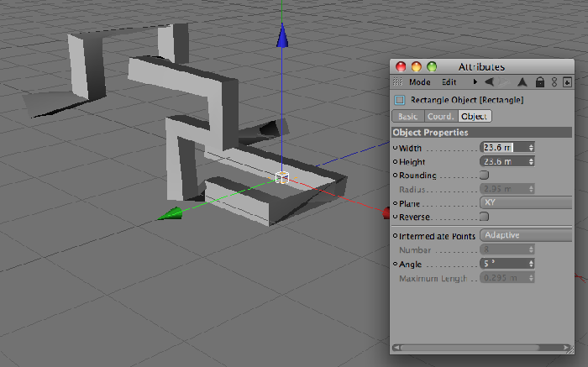Image resolution: width=588 pixels, height=367 pixels.
Task: Click the green axis arrow handle
Action: (x=170, y=214)
